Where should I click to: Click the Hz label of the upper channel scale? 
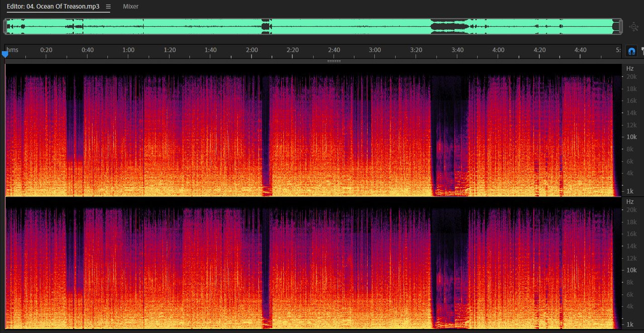coord(630,68)
